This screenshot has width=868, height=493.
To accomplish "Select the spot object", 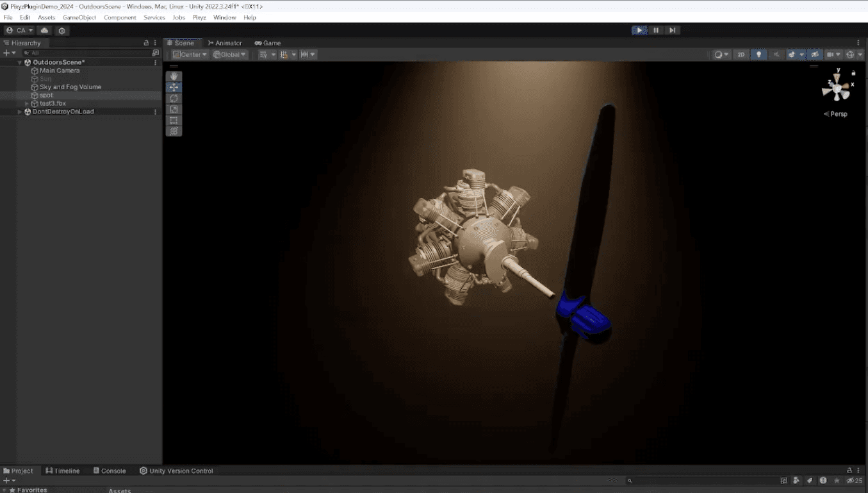I will (46, 96).
